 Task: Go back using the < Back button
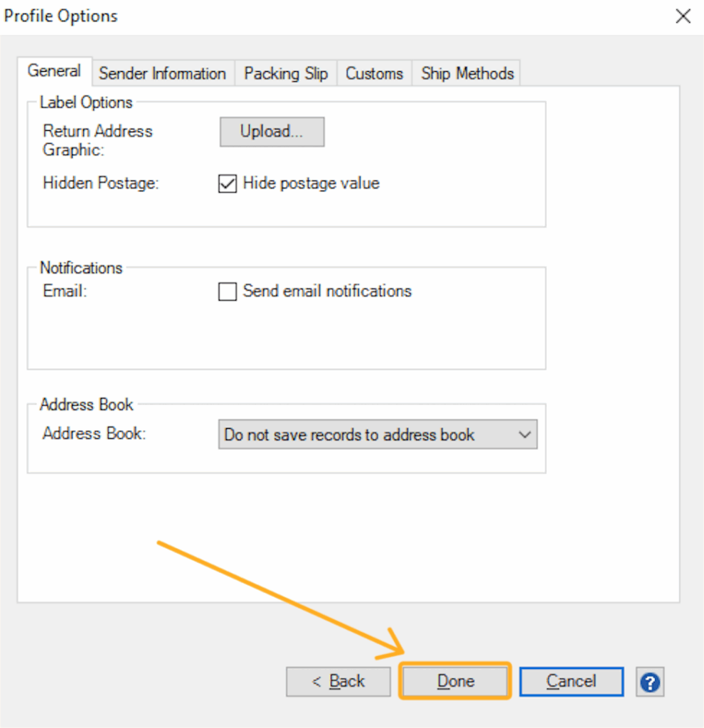click(x=338, y=682)
